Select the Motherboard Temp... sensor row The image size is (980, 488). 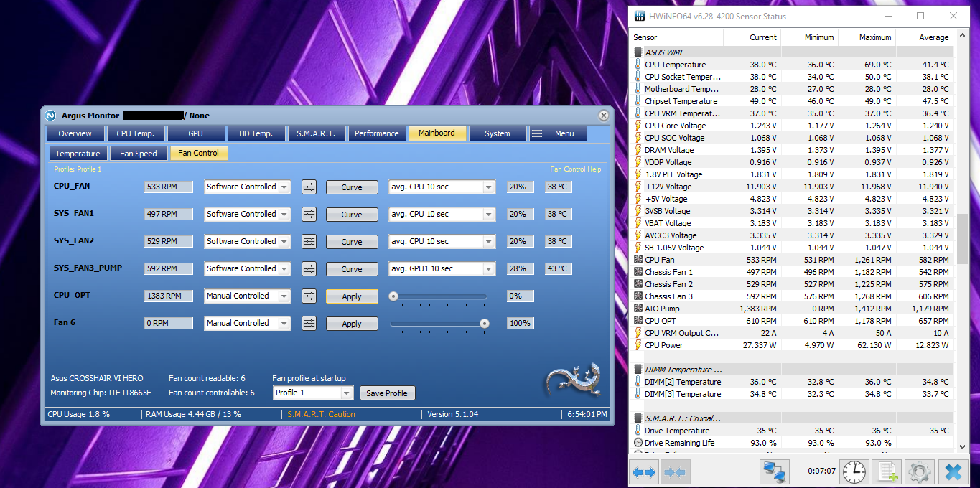pyautogui.click(x=793, y=89)
